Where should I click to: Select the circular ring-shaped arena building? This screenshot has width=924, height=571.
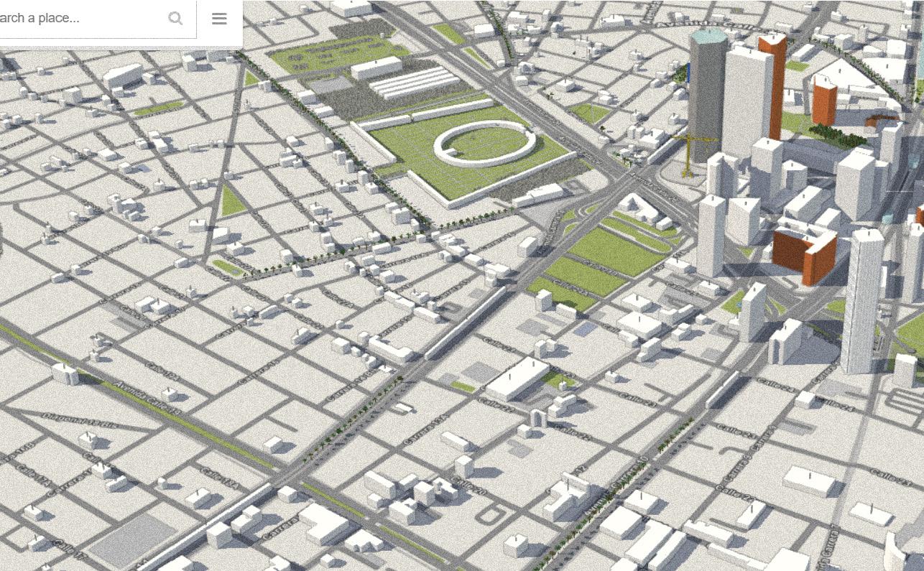coord(485,143)
